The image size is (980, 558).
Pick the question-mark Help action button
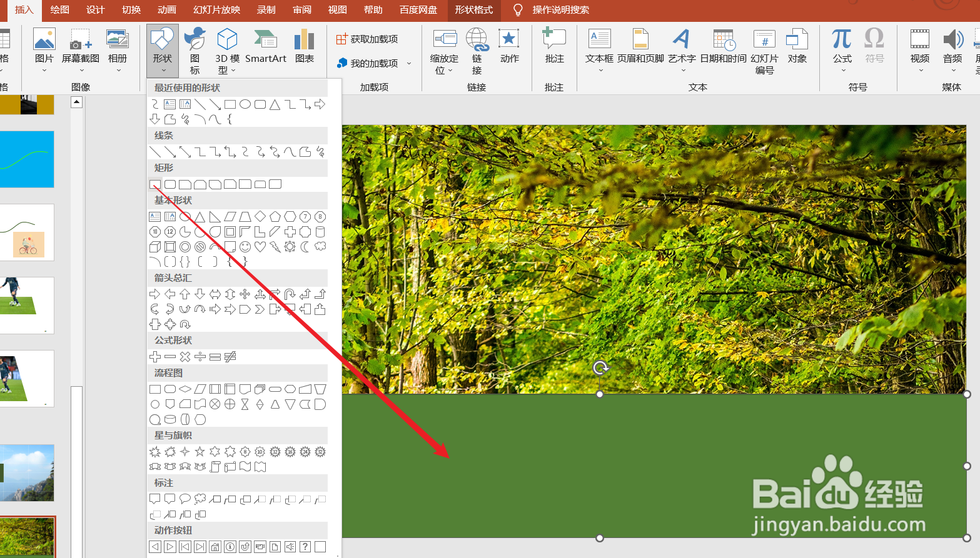point(305,547)
